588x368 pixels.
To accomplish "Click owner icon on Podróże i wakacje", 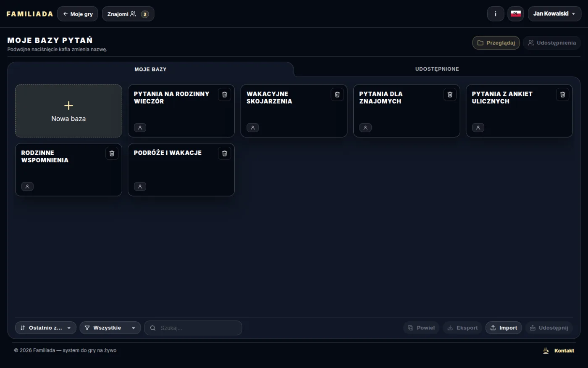I will tap(140, 186).
